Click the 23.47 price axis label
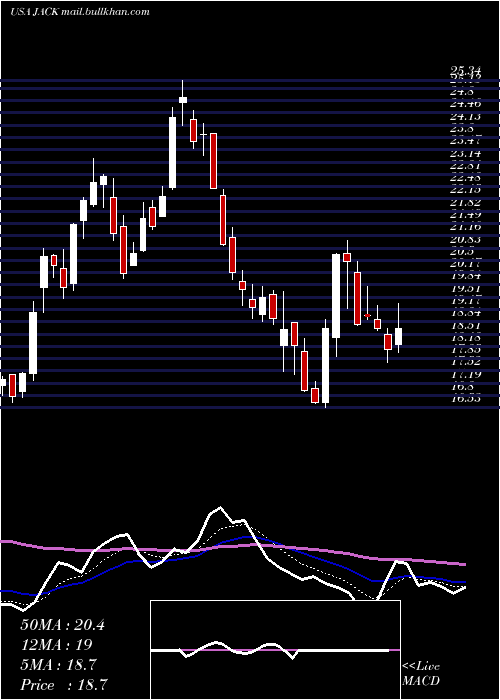Image resolution: width=500 pixels, height=700 pixels. (465, 141)
